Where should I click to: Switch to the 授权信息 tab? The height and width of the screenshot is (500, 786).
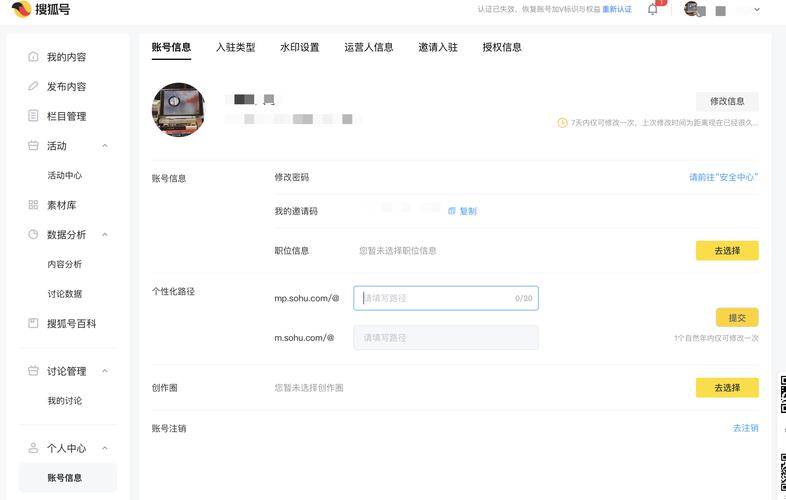coord(502,47)
